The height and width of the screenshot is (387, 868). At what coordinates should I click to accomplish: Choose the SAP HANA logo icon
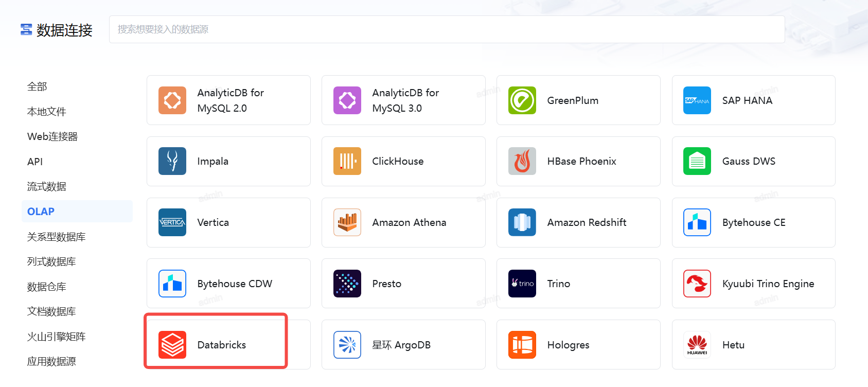697,100
